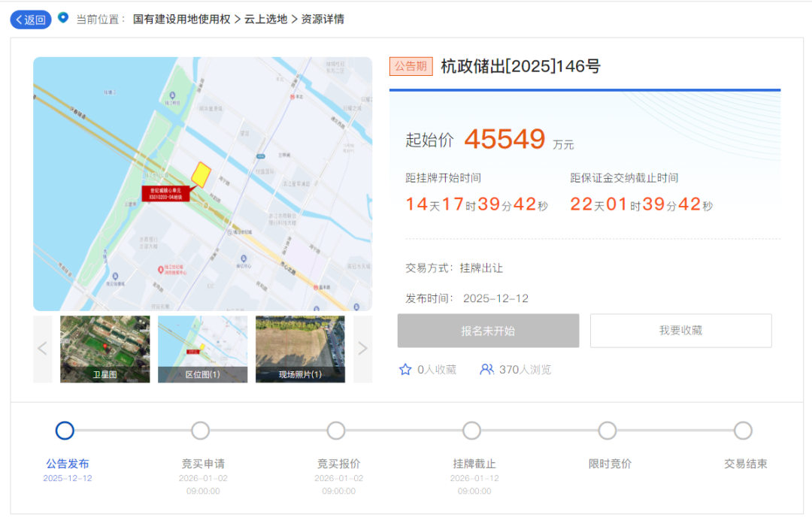The width and height of the screenshot is (812, 517).
Task: Click the 公告期 status badge
Action: coord(411,66)
